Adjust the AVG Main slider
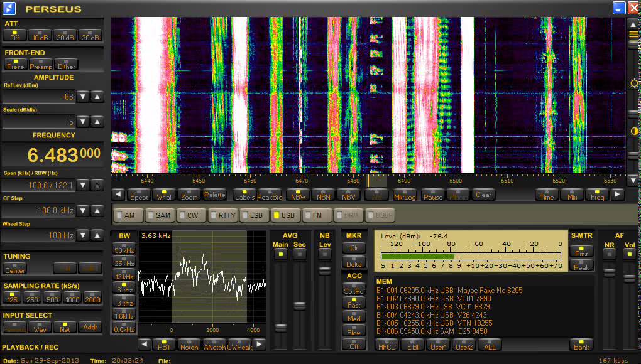The width and height of the screenshot is (641, 364). coord(280,328)
